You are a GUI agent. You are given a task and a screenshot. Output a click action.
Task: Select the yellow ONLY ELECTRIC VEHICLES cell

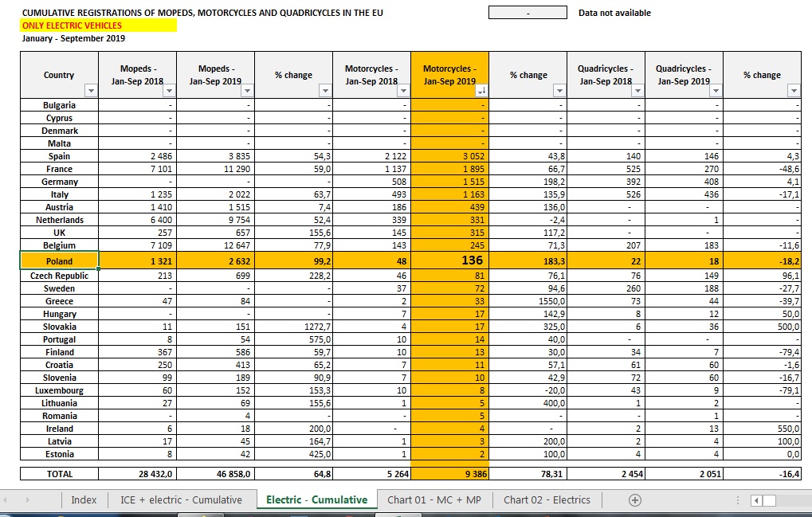(x=98, y=25)
